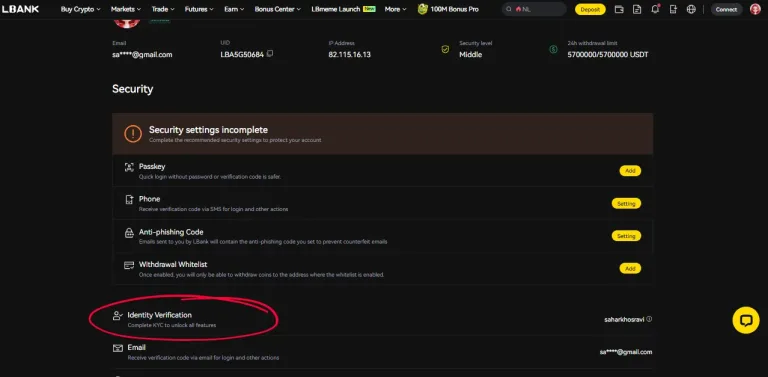
Task: Click the Anti-phishing Code row title
Action: click(171, 232)
